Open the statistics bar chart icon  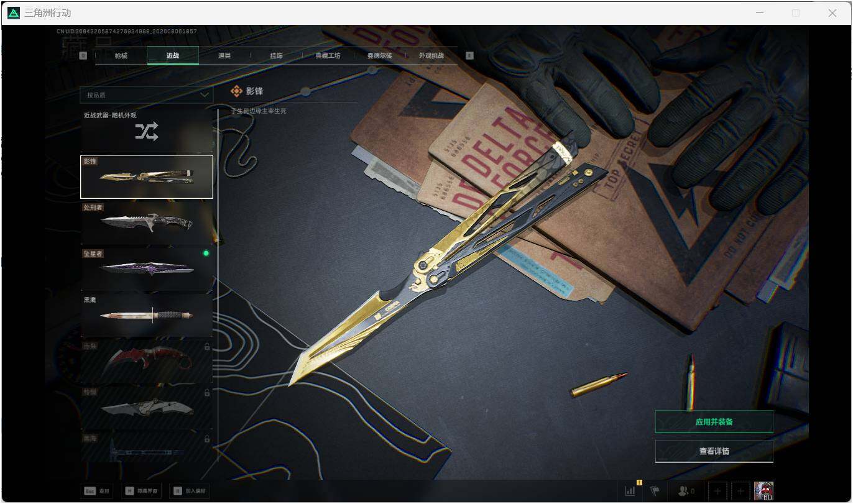(x=630, y=490)
